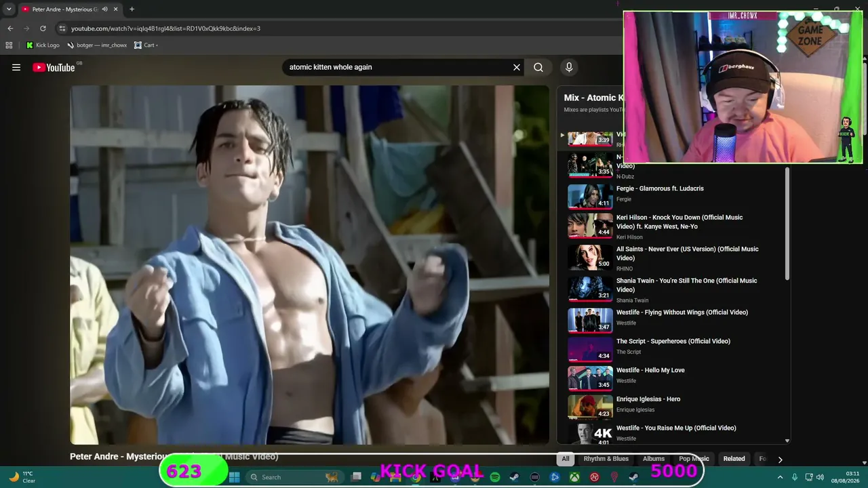Open the Chrome apps grid shortcut
The image size is (868, 488).
(x=9, y=45)
